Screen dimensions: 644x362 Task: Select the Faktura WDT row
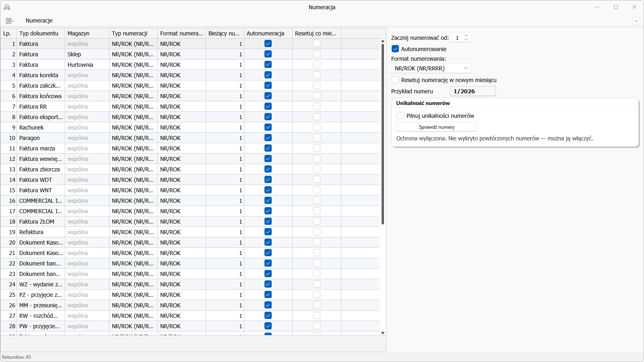pos(190,180)
